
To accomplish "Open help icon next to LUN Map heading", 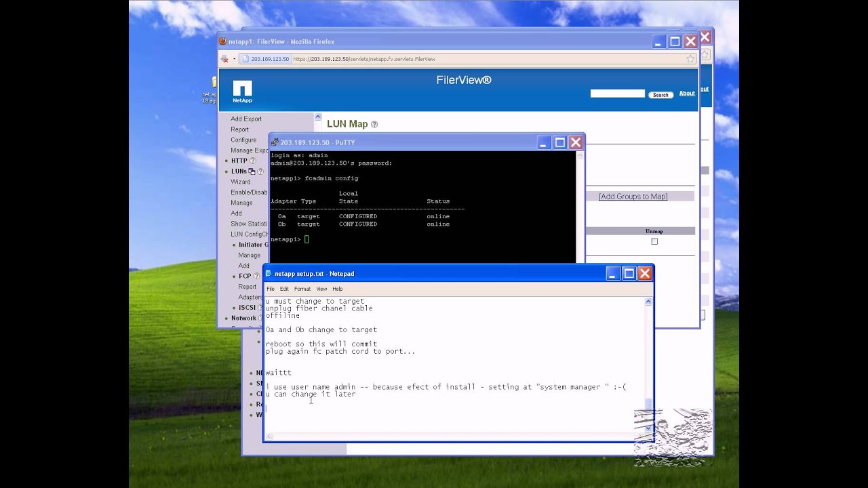I will 374,124.
